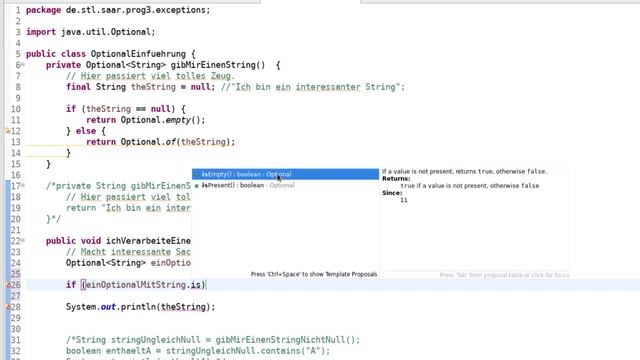Click the 'Press Ctrl+Space to show Template Proposals' hint

point(314,274)
